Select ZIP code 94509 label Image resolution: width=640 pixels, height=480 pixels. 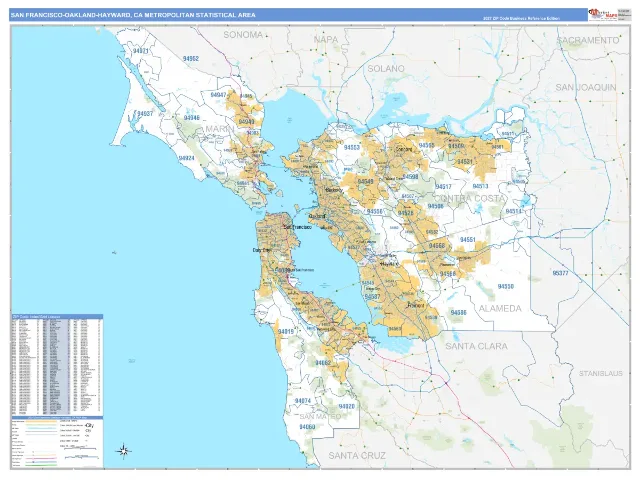click(x=456, y=146)
